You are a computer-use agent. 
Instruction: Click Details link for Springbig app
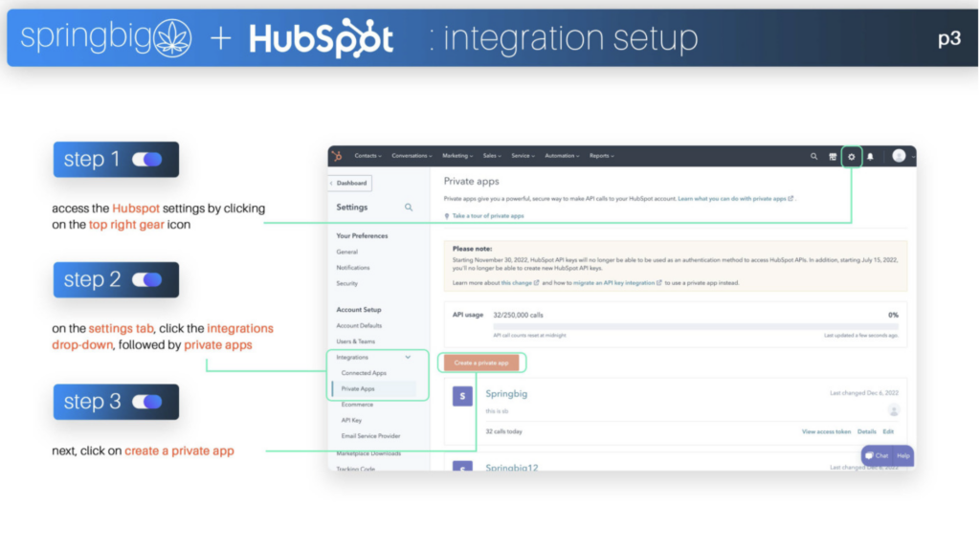[x=866, y=432]
